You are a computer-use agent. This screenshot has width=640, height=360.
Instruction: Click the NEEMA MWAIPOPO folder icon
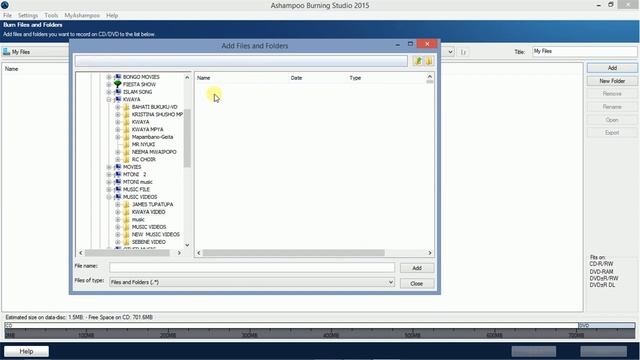click(127, 152)
